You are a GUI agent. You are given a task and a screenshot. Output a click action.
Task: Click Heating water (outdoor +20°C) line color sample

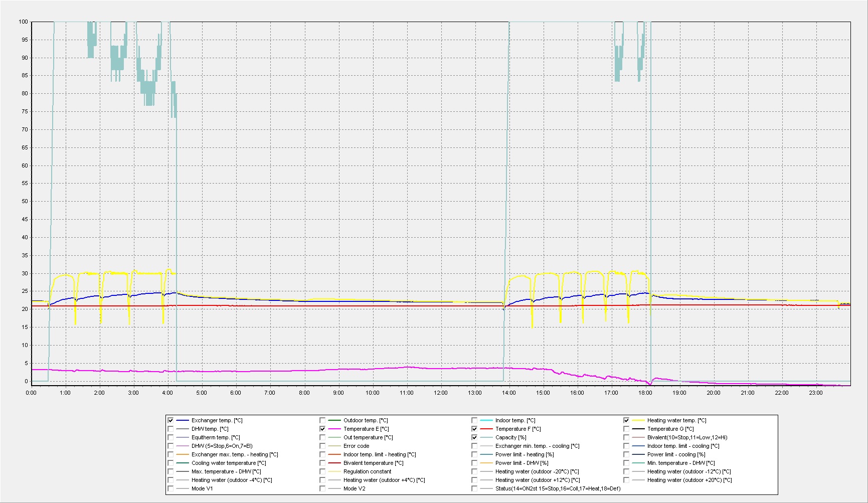click(x=638, y=480)
